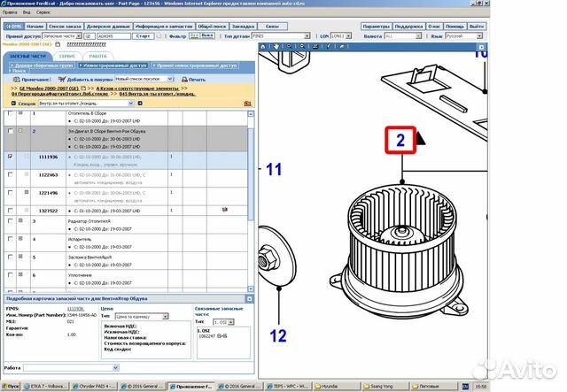Click the Параметры button

point(376,27)
